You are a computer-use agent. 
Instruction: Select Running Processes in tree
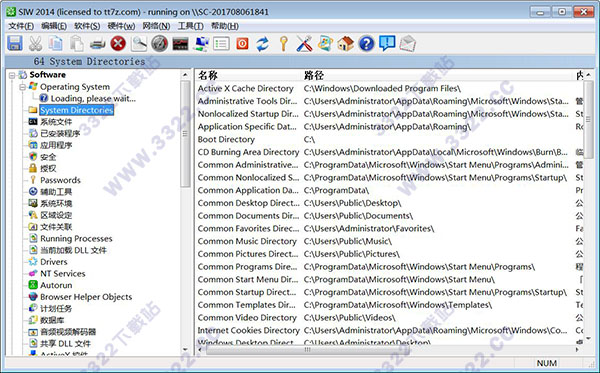point(76,239)
